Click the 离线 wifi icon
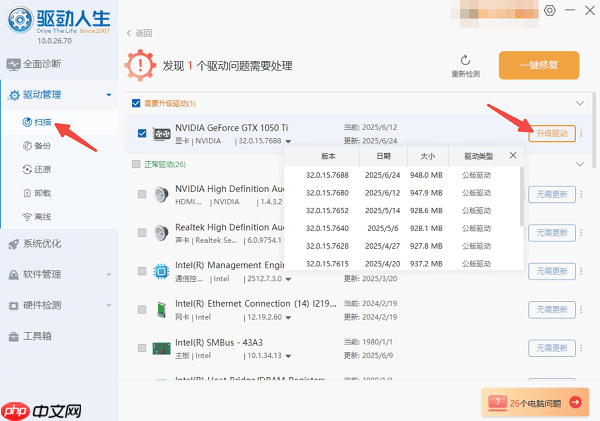The image size is (600, 421). 27,217
